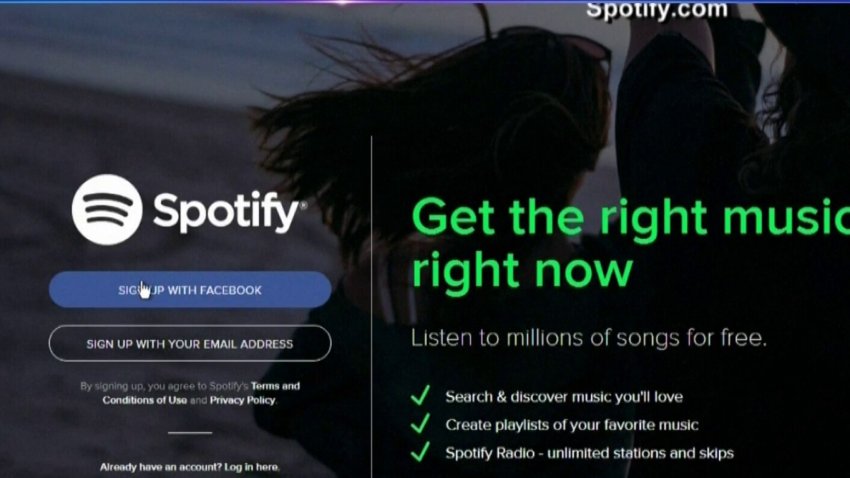Click 'Spotify Radio - unlimited stations and skips'

pyautogui.click(x=589, y=453)
